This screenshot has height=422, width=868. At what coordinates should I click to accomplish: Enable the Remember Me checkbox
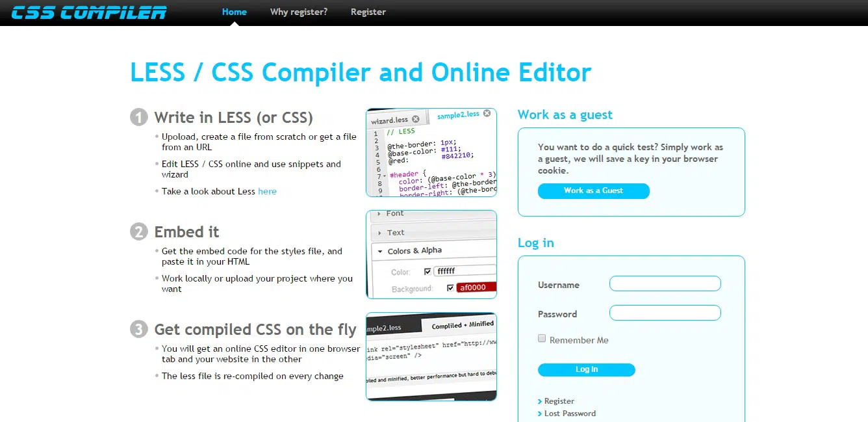[x=542, y=339]
